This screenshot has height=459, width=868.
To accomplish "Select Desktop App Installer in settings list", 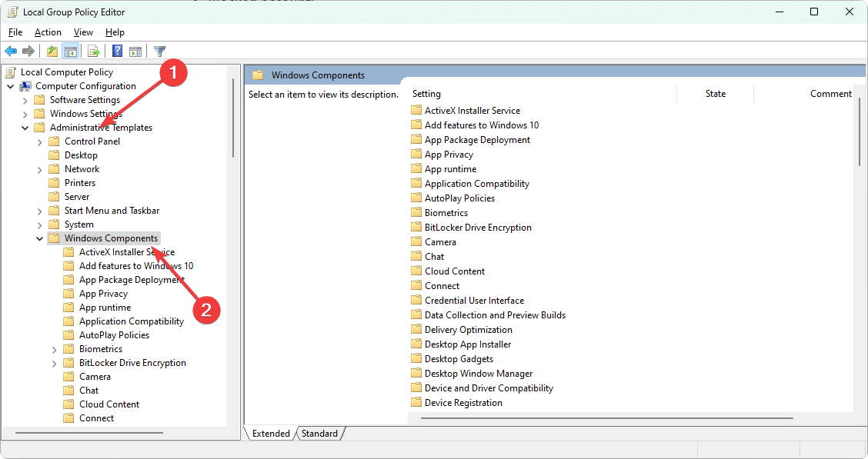I will click(x=468, y=344).
